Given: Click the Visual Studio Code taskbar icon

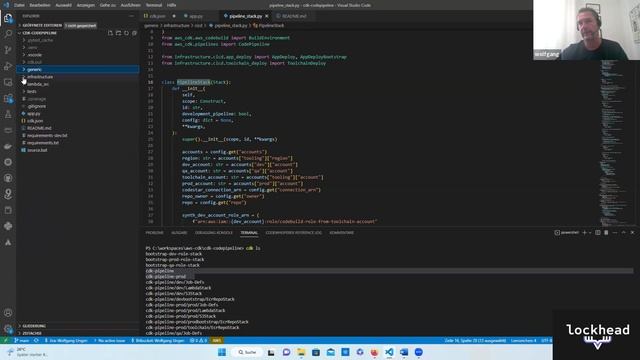Looking at the screenshot, I should click(389, 352).
